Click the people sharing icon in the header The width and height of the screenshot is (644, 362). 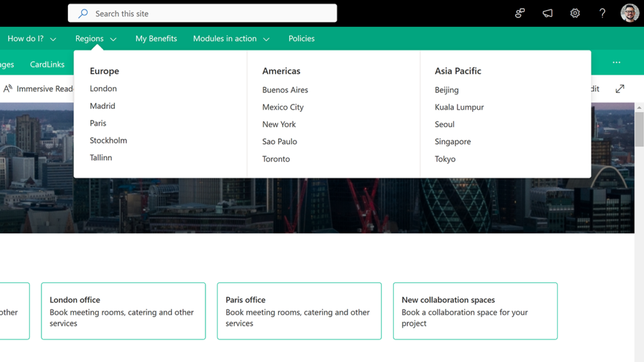[x=519, y=13]
